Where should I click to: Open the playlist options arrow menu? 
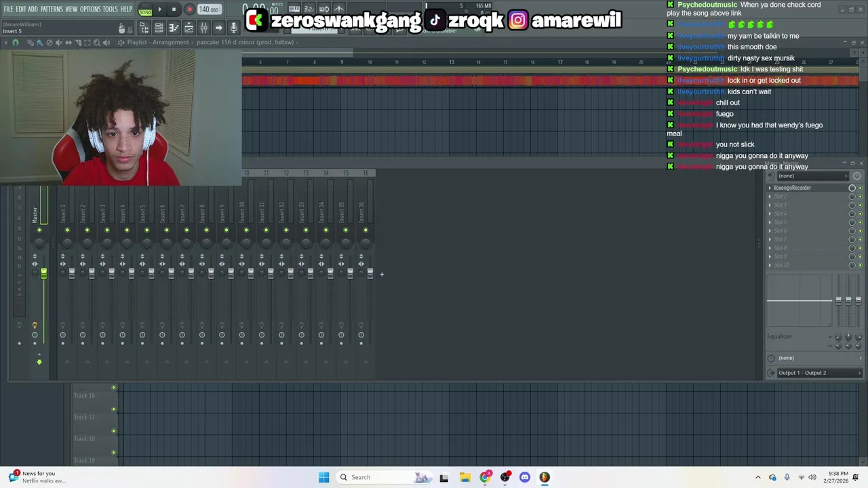(6, 43)
